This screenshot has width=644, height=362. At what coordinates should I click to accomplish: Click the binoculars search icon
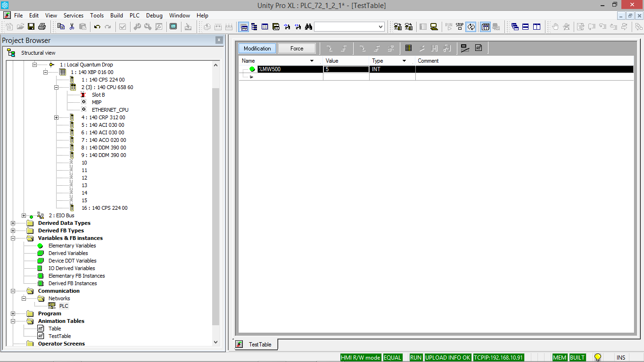(308, 26)
